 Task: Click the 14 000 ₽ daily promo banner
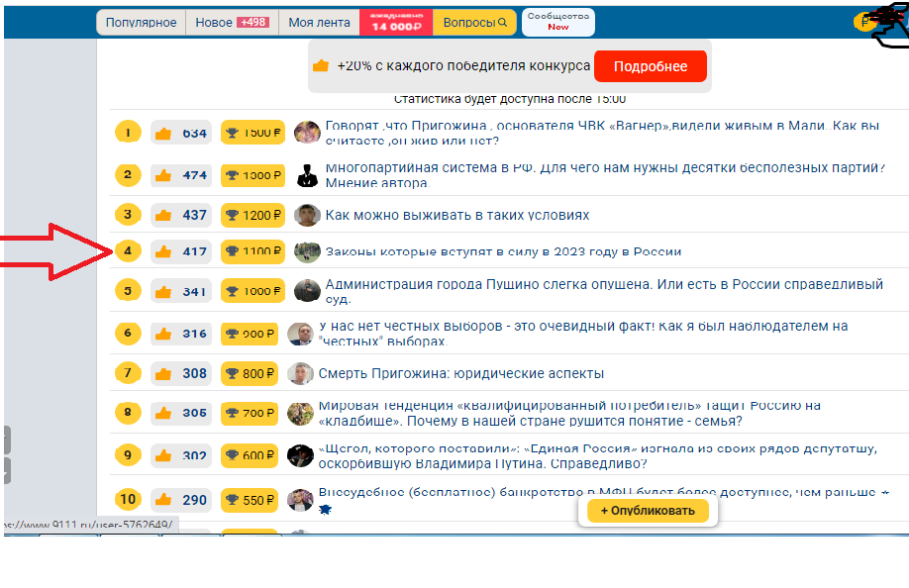tap(395, 23)
